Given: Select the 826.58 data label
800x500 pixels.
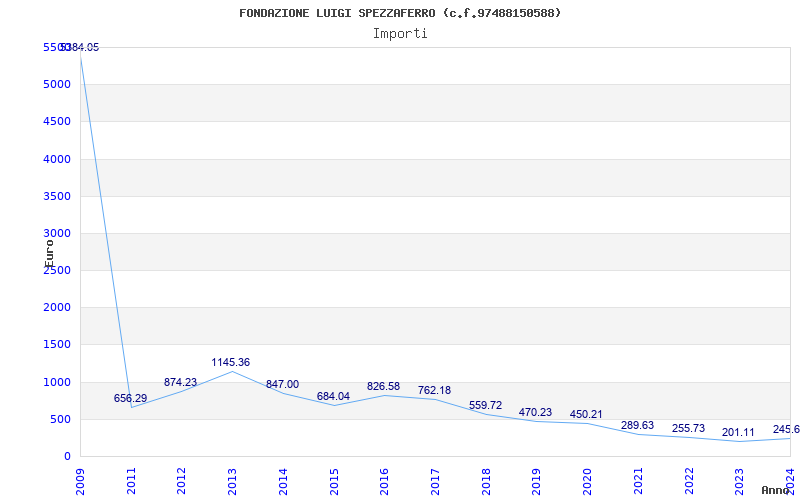Looking at the screenshot, I should point(383,386).
